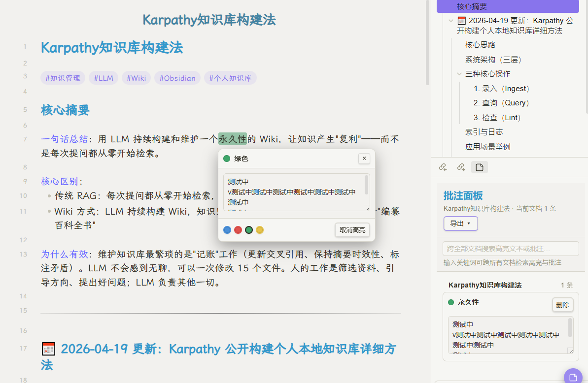The image size is (588, 383).
Task: Collapse the 三种核心操作 outline item
Action: [459, 74]
